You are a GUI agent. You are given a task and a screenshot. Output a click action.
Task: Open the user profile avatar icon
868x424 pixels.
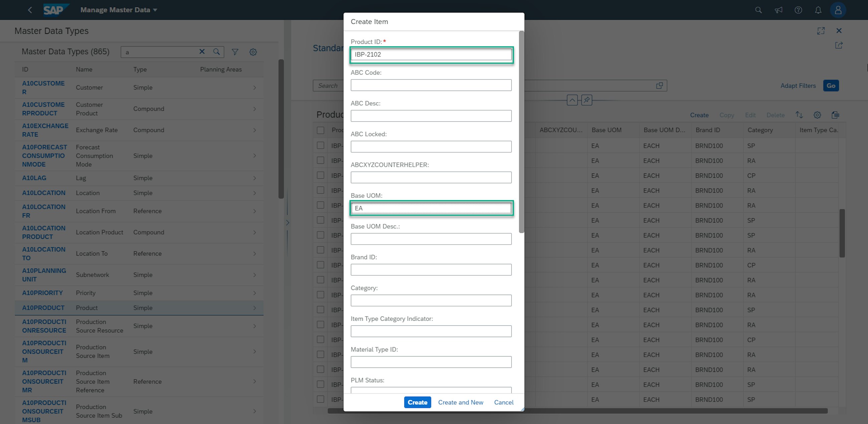(838, 10)
